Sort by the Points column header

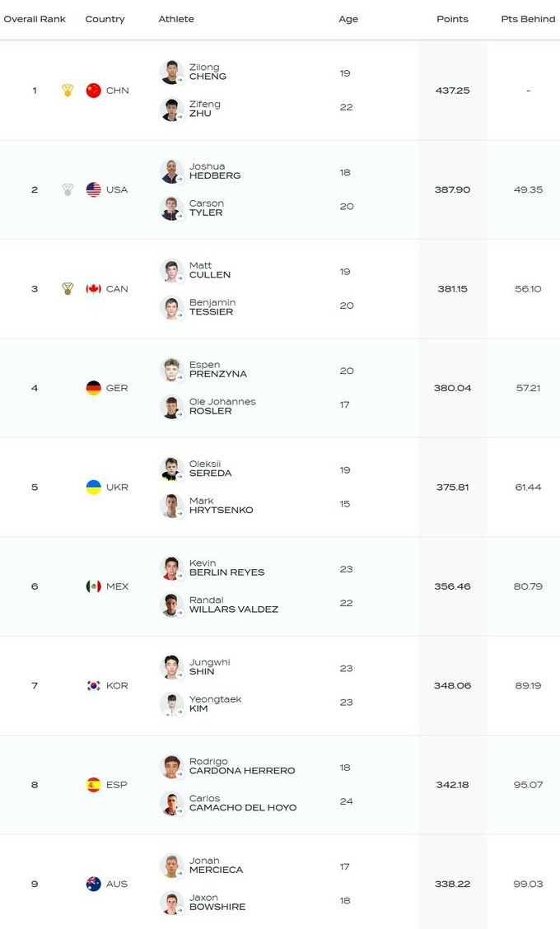(452, 19)
